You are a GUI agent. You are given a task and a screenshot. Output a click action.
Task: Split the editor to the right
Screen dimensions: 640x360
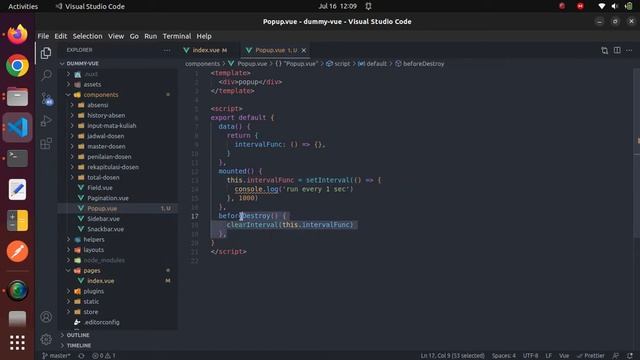point(617,50)
